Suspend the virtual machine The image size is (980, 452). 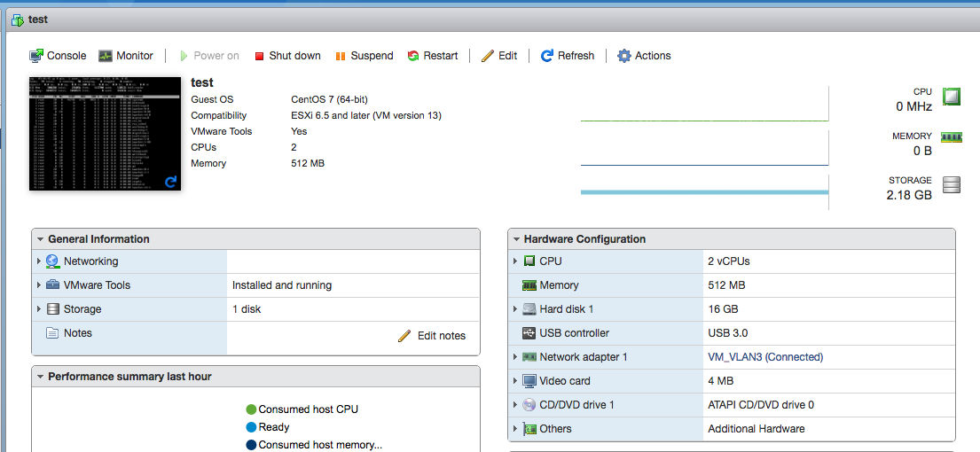[x=365, y=56]
